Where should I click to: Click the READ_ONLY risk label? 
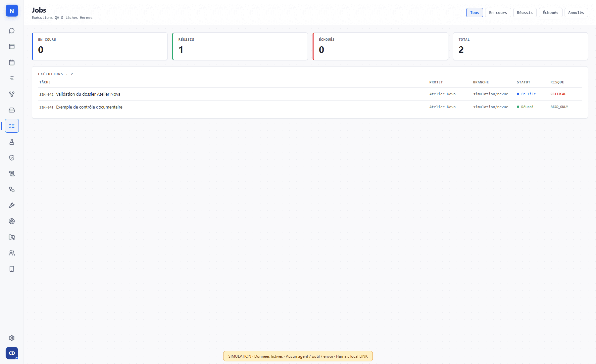tap(559, 107)
